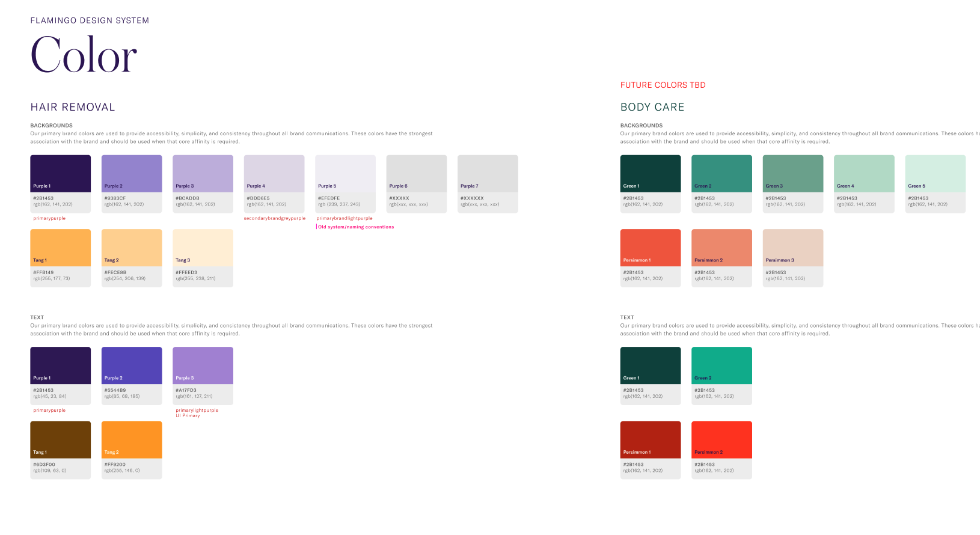
Task: Choose the Tang 1 #FFB149 swatch
Action: [x=61, y=258]
